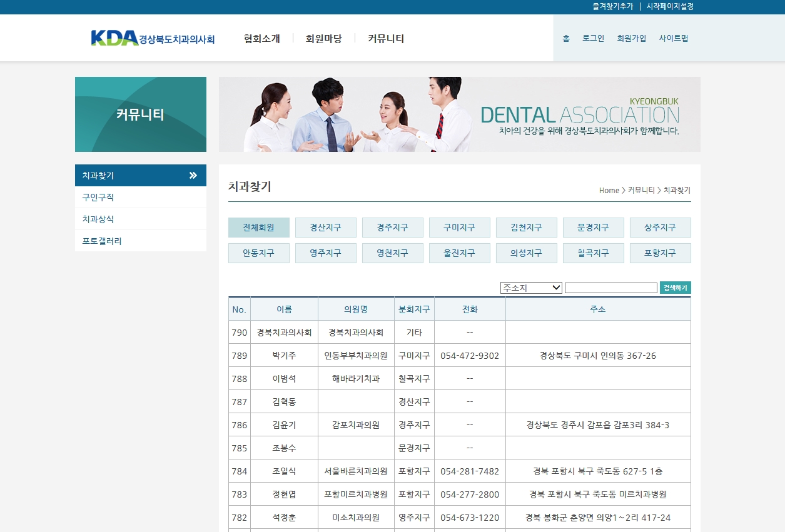Click clinic name 해바라기치과
785x532 pixels.
(x=356, y=379)
